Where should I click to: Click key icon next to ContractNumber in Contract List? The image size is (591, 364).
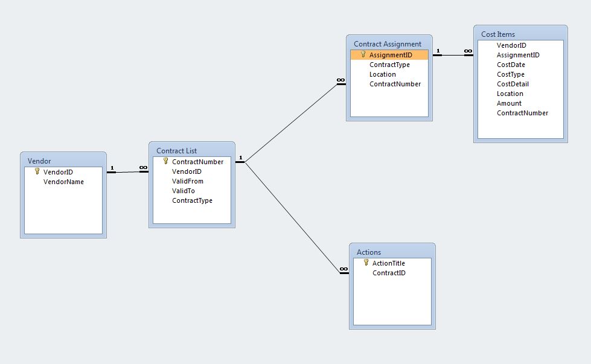(165, 161)
